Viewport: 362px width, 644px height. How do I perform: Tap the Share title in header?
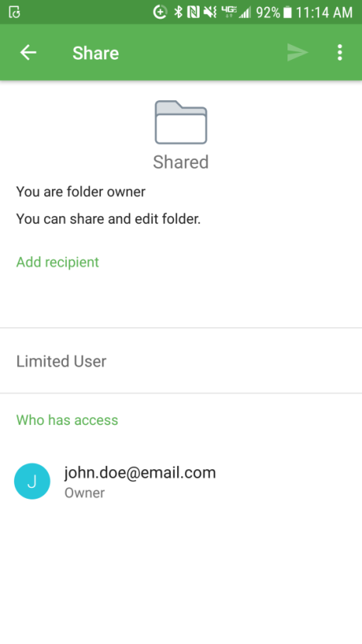[x=96, y=53]
